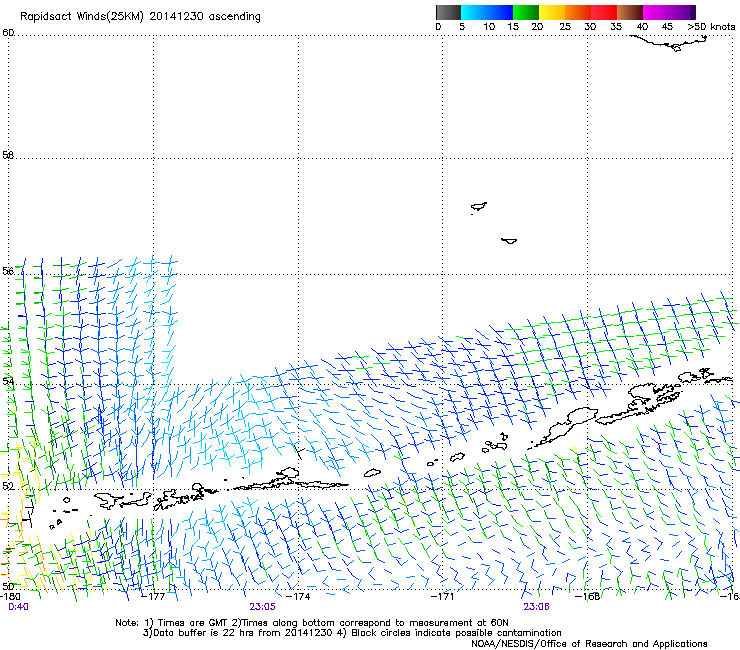
Task: Click the green 15-20 knots legend segment
Action: 526,12
